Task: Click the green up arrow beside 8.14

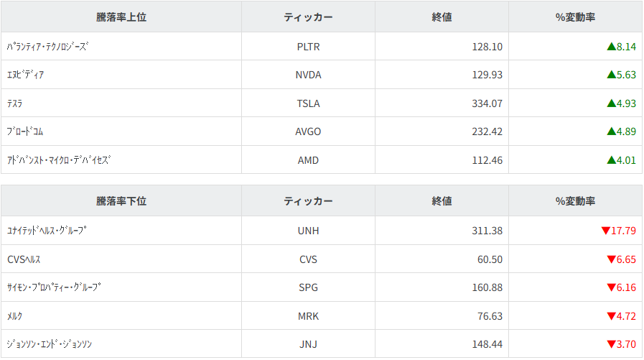Action: tap(611, 47)
